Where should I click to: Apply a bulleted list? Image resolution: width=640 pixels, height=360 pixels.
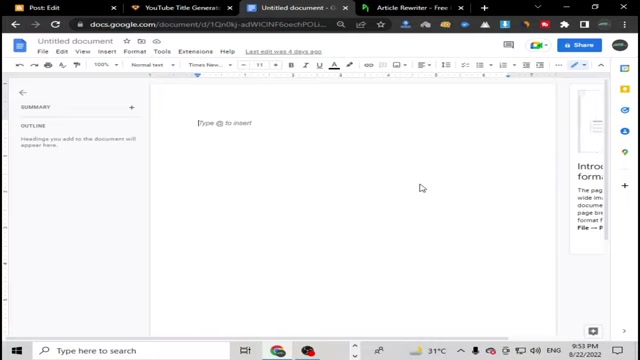[x=480, y=65]
